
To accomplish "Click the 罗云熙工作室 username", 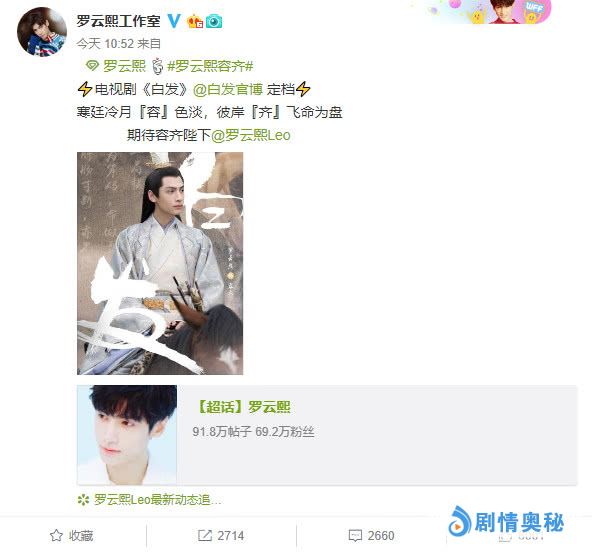I will pos(119,21).
